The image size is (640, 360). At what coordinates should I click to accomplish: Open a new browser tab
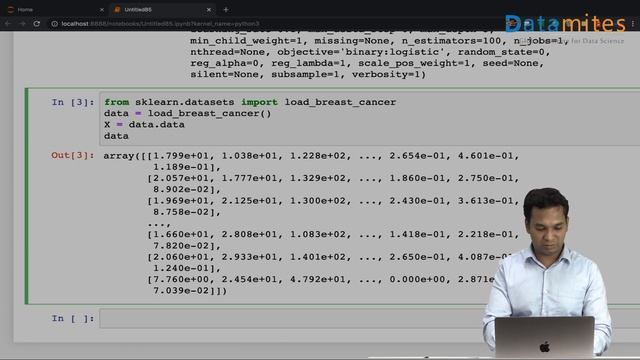(x=226, y=9)
